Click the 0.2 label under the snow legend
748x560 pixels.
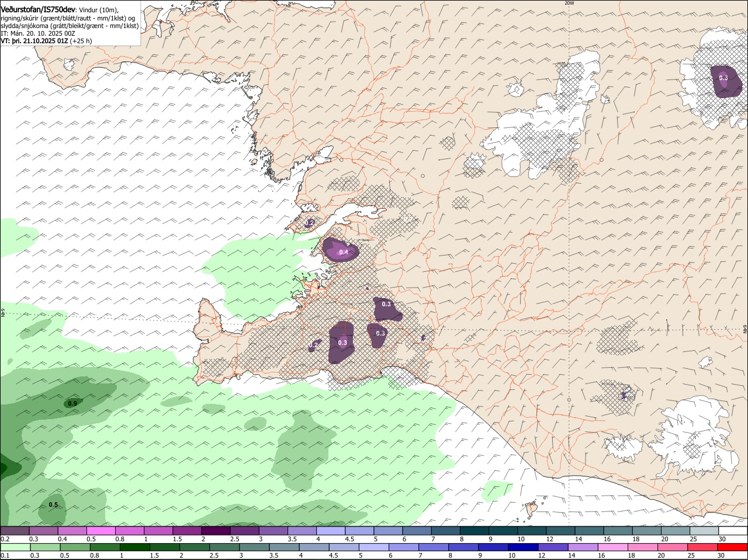(5, 539)
